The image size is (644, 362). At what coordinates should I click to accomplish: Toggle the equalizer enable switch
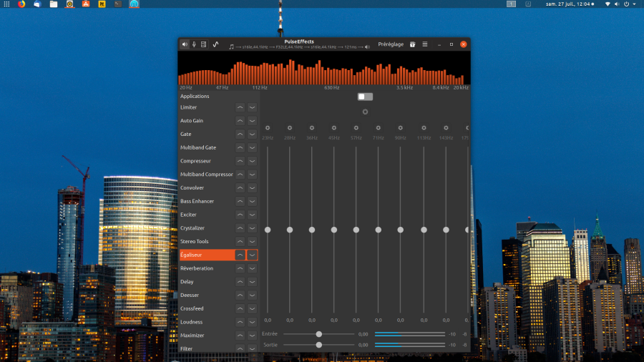[x=365, y=97]
